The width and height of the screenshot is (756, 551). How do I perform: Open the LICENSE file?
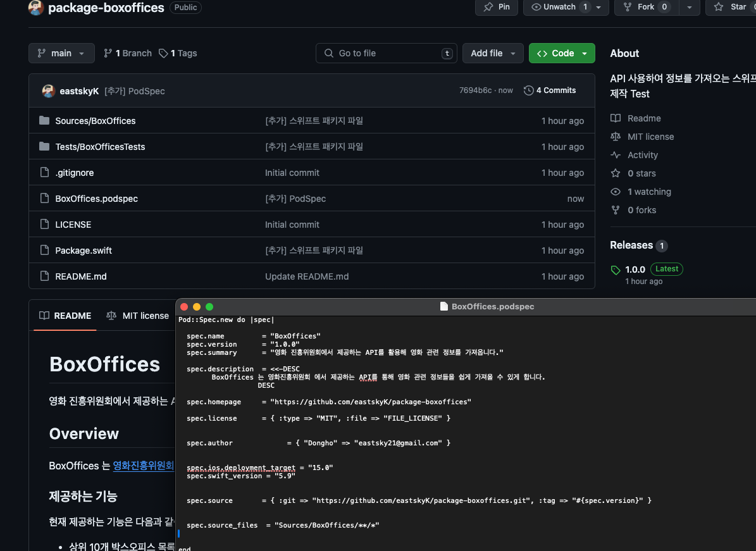[x=73, y=225]
